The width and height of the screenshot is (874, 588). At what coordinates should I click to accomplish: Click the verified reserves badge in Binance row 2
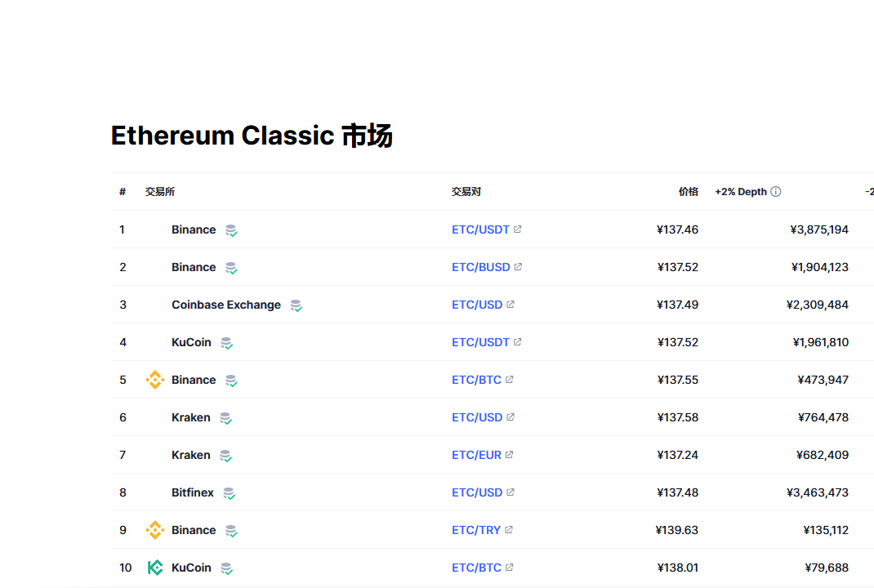click(x=231, y=268)
